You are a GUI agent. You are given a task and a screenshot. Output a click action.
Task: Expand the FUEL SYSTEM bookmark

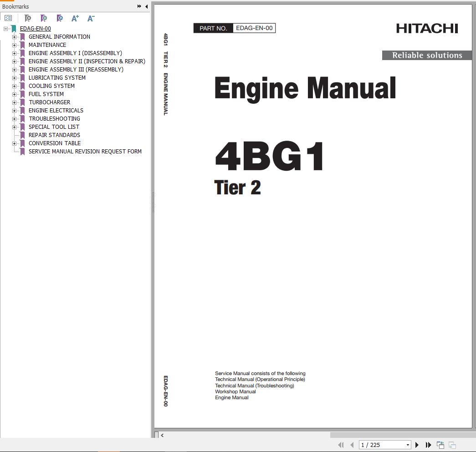click(14, 94)
